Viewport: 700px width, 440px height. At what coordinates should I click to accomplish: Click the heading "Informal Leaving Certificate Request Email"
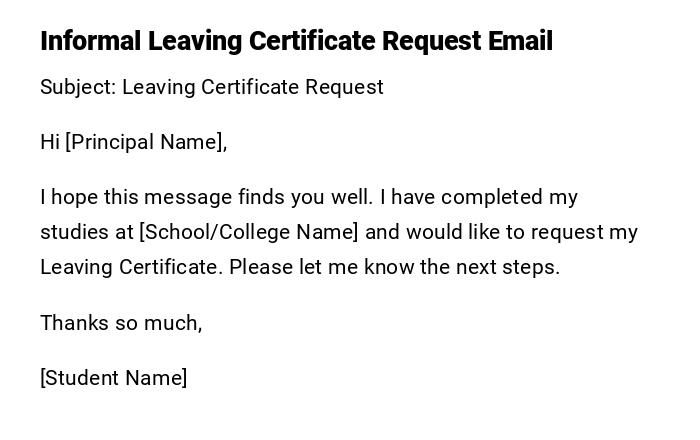click(296, 41)
